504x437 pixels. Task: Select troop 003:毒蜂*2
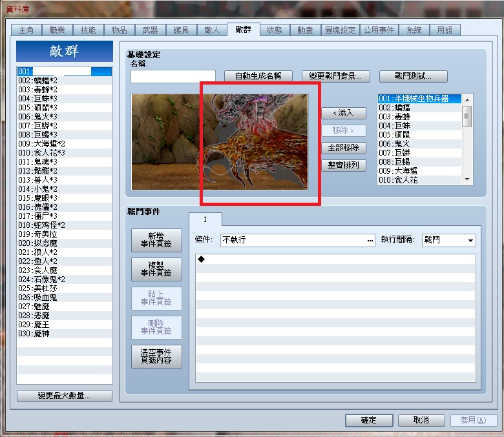point(65,90)
